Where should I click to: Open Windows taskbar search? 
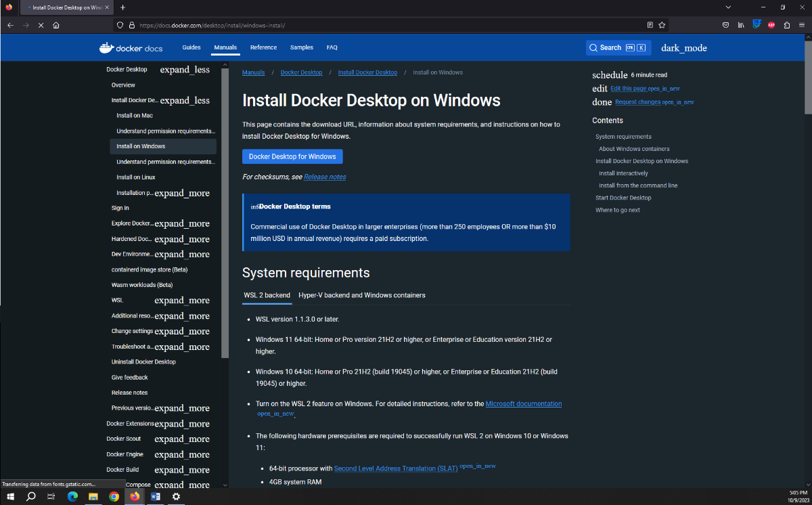tap(30, 496)
